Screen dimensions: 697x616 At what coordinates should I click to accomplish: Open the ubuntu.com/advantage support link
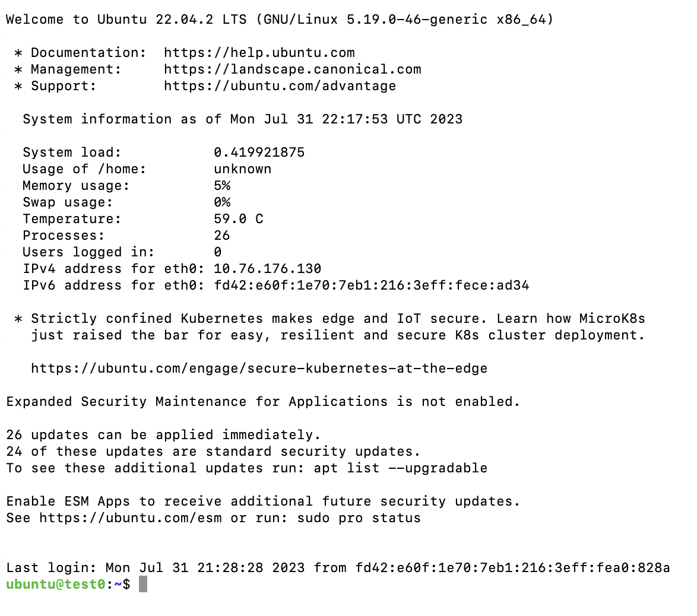(280, 86)
